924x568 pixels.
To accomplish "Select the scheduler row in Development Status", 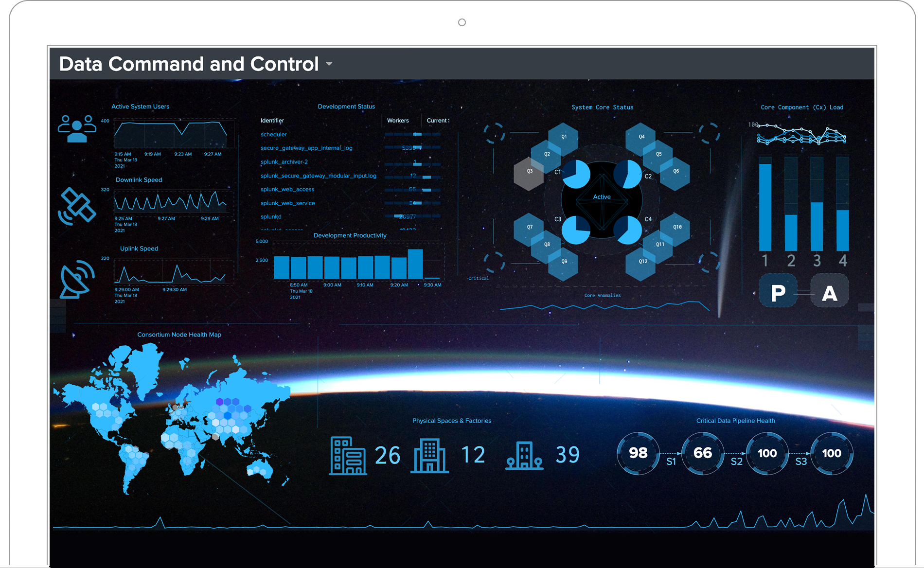I will point(274,135).
